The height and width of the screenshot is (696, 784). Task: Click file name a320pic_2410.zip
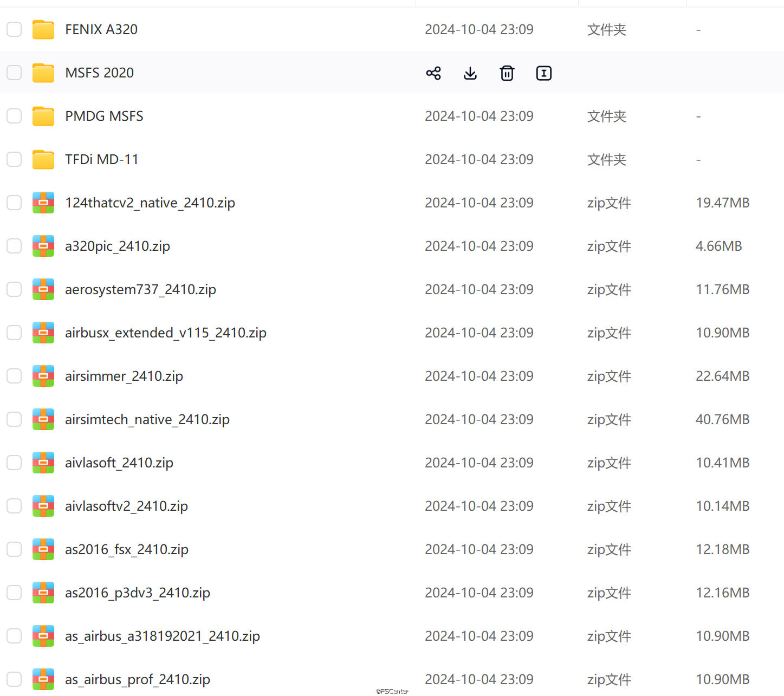(118, 246)
